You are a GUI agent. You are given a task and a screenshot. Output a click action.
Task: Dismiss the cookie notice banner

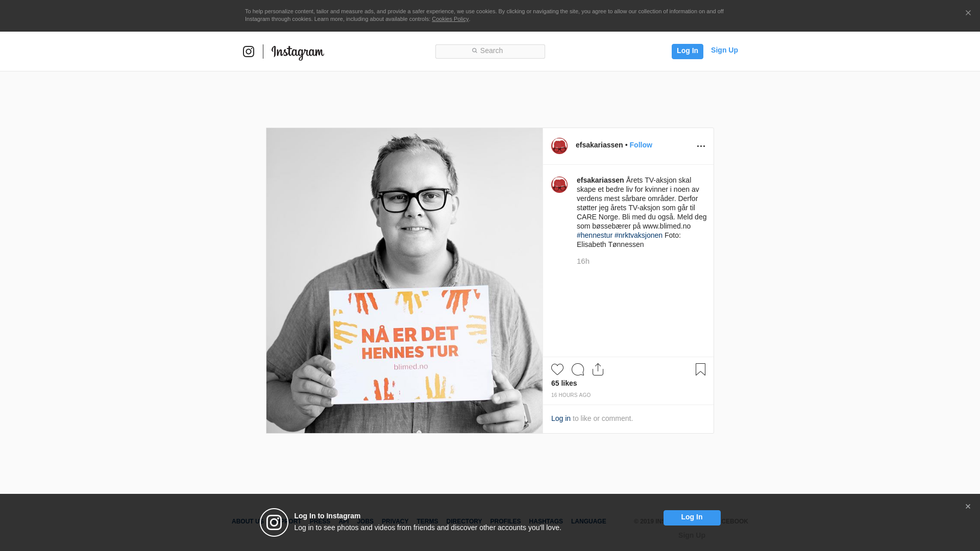coord(968,13)
